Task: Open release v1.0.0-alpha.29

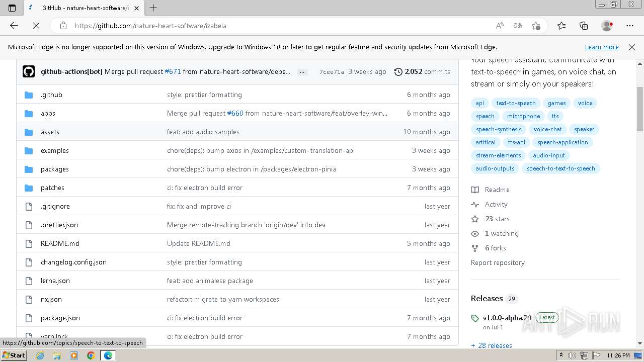Action: click(x=507, y=318)
